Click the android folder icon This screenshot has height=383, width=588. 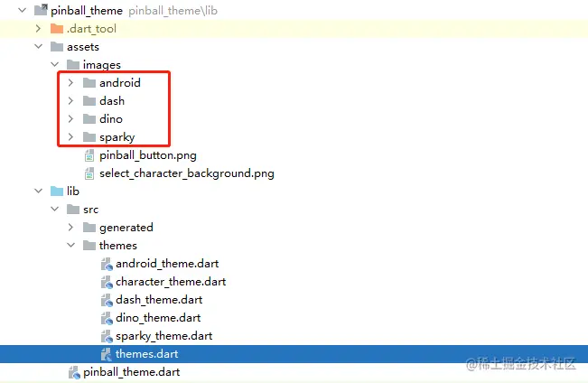(x=89, y=82)
